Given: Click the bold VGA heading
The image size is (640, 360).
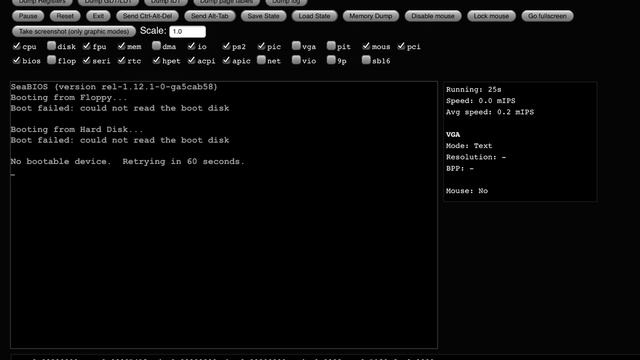Looking at the screenshot, I should [x=453, y=134].
